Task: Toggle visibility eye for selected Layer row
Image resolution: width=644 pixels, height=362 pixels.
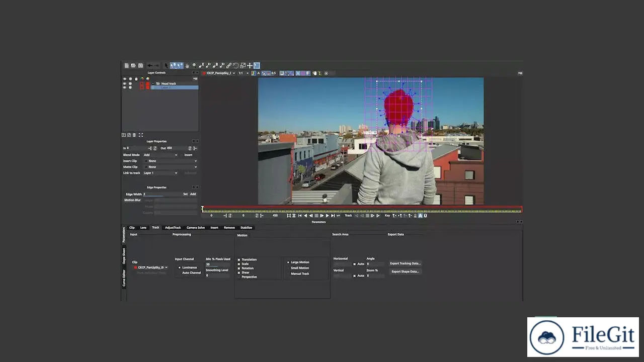Action: pos(124,87)
